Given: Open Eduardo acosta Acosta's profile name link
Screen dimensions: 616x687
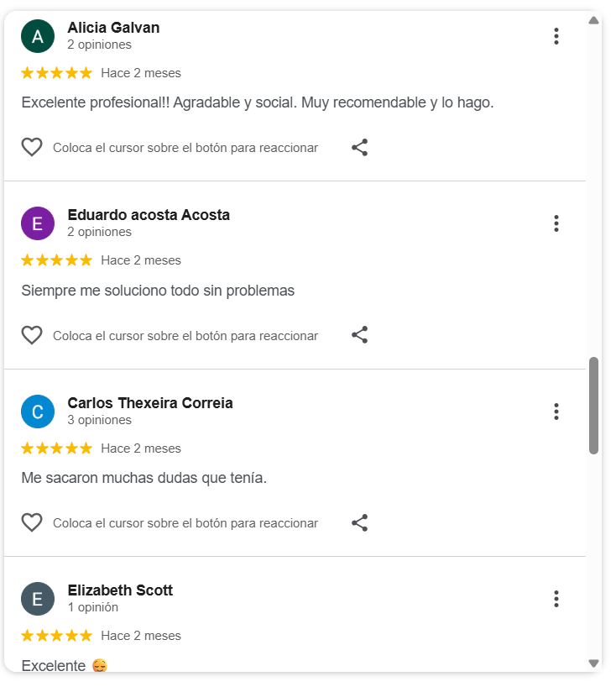Looking at the screenshot, I should click(x=149, y=215).
